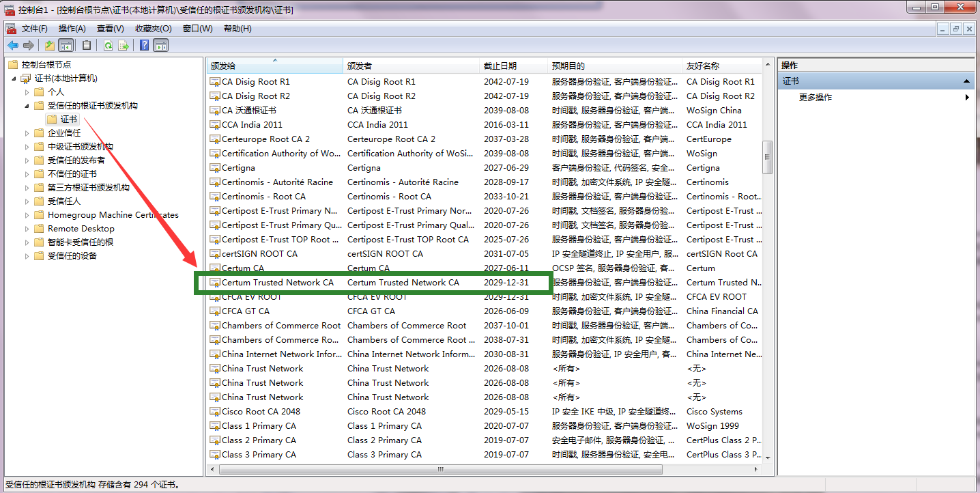The height and width of the screenshot is (493, 980).
Task: Click the folder icon beside Remote Desktop
Action: (39, 229)
